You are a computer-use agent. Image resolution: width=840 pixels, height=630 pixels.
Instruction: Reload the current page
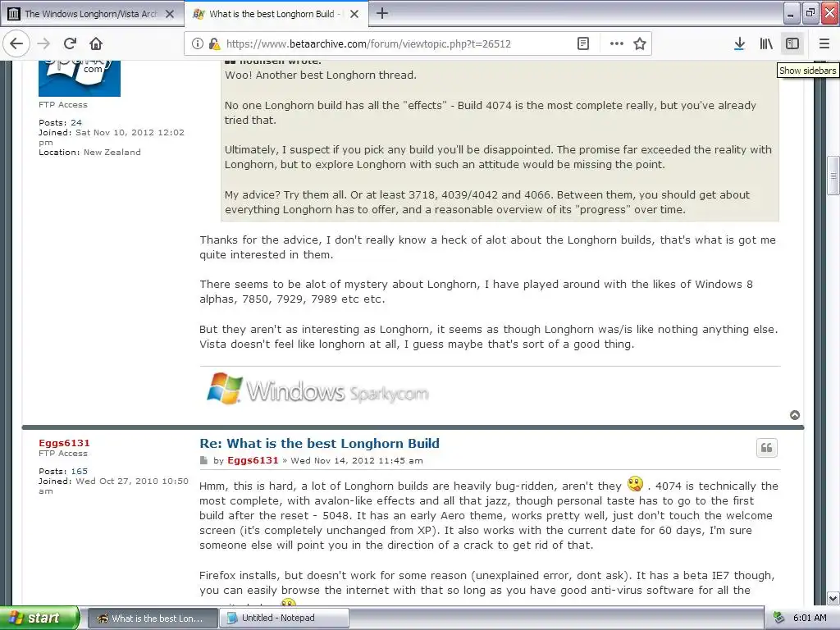click(71, 43)
